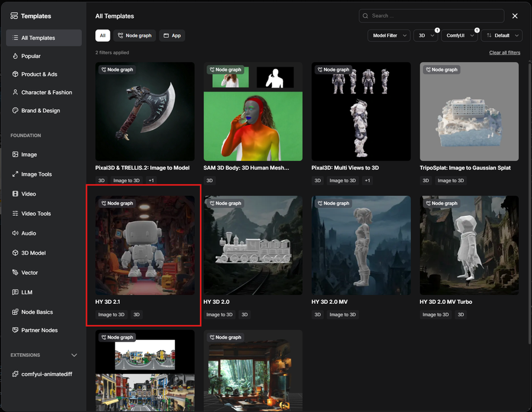Image resolution: width=532 pixels, height=412 pixels.
Task: Open the HY 3D 2.1 robot thumbnail
Action: [145, 245]
